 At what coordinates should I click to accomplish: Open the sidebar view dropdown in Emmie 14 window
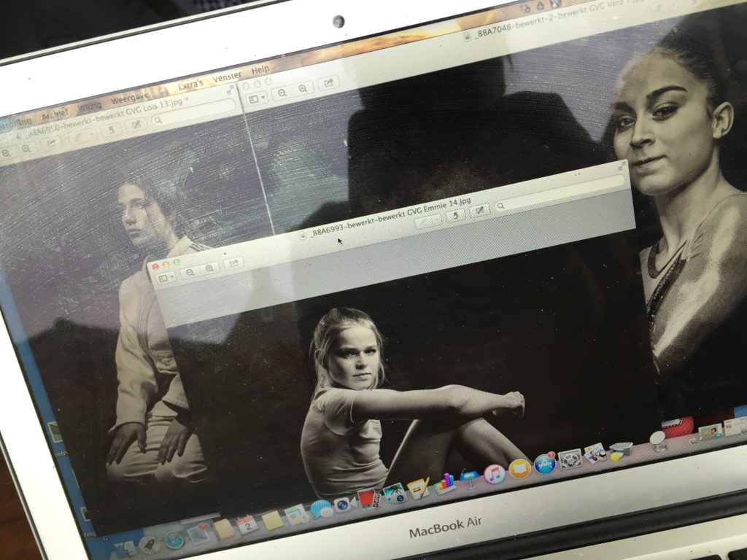pyautogui.click(x=166, y=278)
